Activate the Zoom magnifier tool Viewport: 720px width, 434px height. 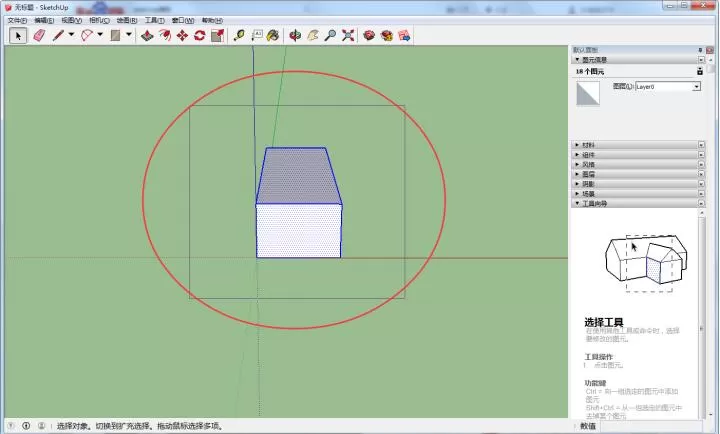coord(330,35)
